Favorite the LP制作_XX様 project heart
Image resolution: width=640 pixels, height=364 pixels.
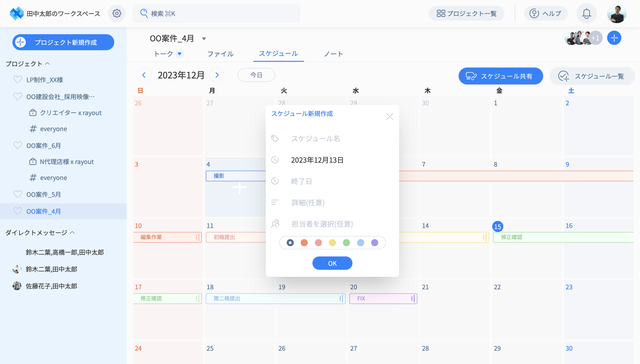coord(18,80)
